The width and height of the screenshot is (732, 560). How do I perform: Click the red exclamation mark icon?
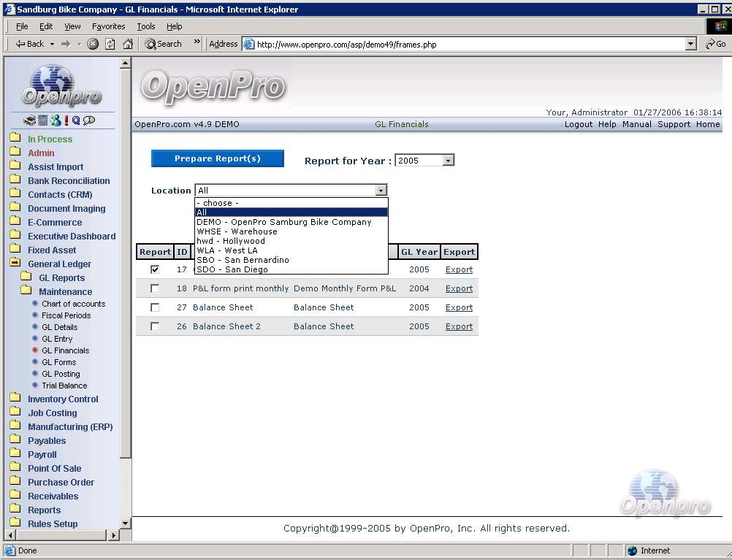pyautogui.click(x=66, y=120)
